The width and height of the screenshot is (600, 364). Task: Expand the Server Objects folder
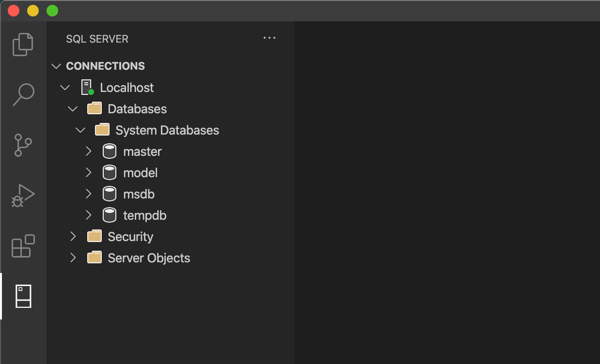pyautogui.click(x=73, y=258)
